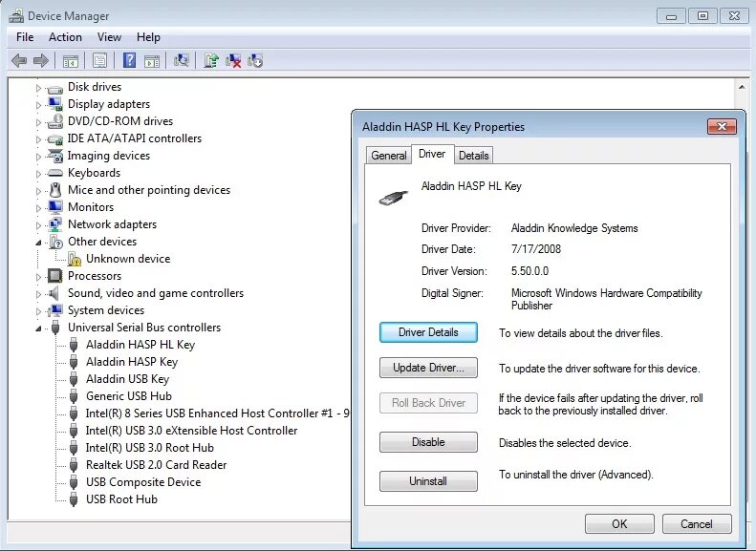Click Update Driver Software toolbar icon
This screenshot has width=756, height=551.
point(210,61)
